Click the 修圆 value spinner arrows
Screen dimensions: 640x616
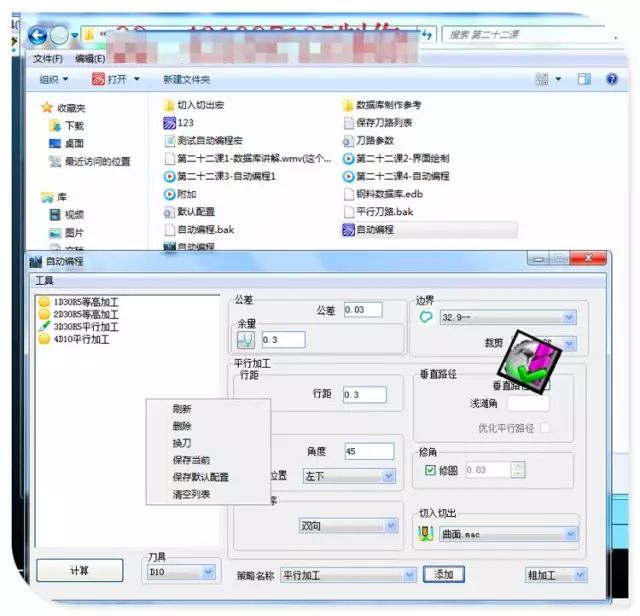tap(518, 470)
